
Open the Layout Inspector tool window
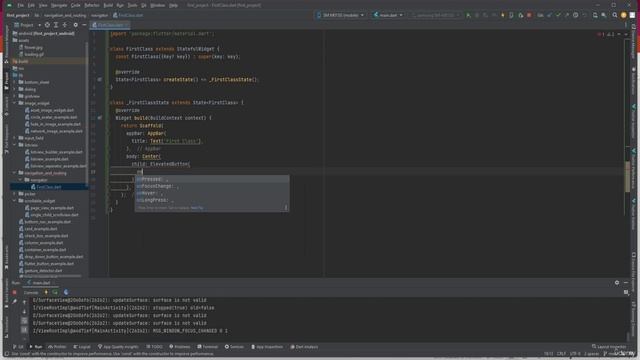(609, 347)
